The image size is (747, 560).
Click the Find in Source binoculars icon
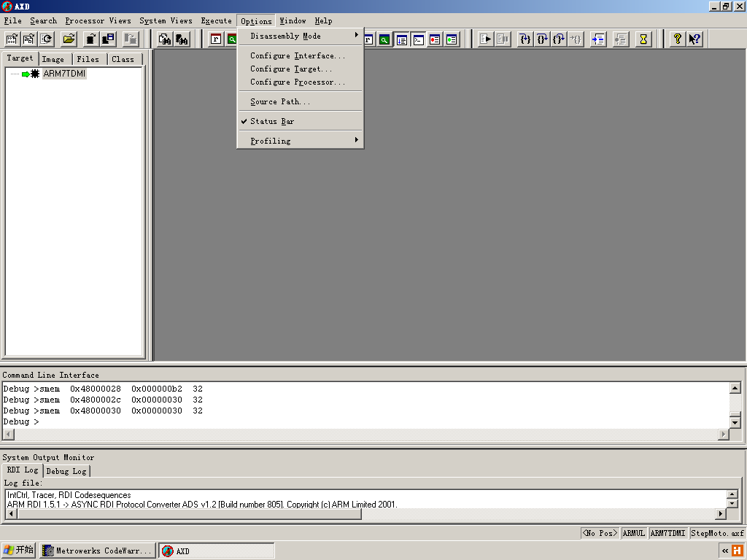[x=165, y=39]
